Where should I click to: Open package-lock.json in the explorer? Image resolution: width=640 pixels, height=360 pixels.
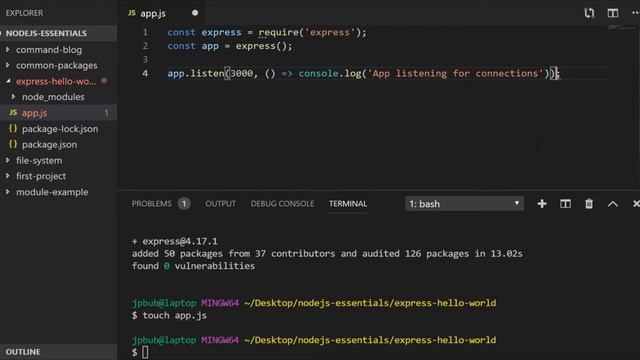pos(60,129)
